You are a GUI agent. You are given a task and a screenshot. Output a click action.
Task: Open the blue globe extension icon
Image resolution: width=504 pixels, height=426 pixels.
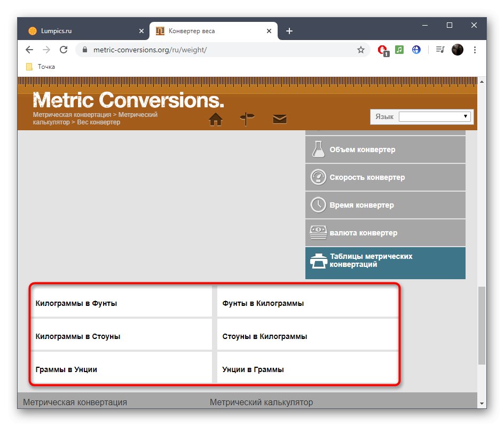[416, 50]
